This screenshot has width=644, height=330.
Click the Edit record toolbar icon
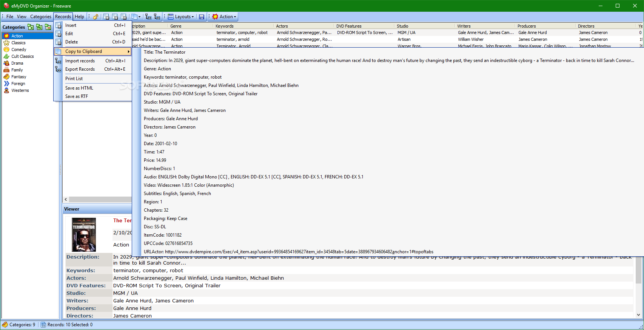pos(115,17)
